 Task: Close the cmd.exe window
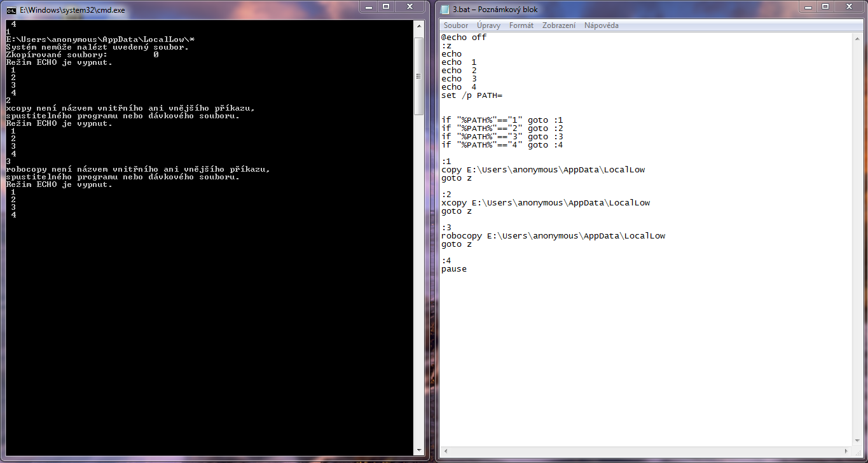coord(410,6)
